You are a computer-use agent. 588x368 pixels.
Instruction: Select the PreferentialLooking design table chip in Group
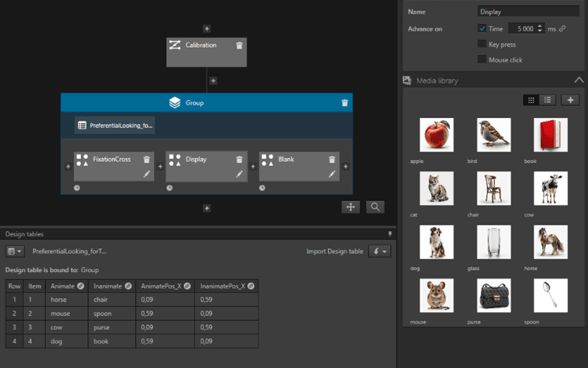[x=114, y=125]
